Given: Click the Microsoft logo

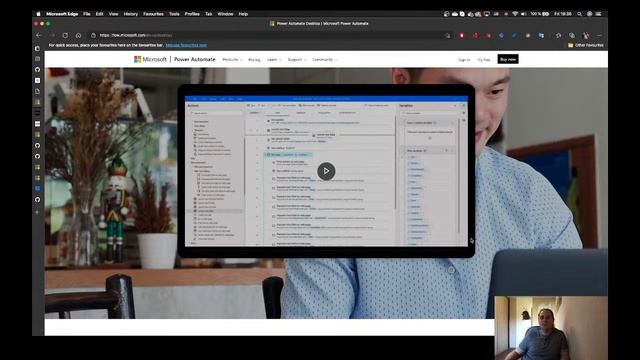Looking at the screenshot, I should [150, 60].
